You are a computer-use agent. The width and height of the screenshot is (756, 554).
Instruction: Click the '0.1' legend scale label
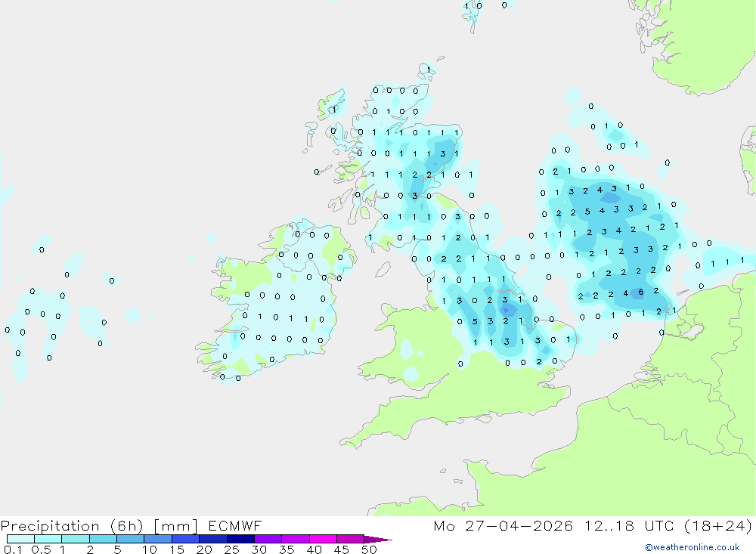pos(13,549)
